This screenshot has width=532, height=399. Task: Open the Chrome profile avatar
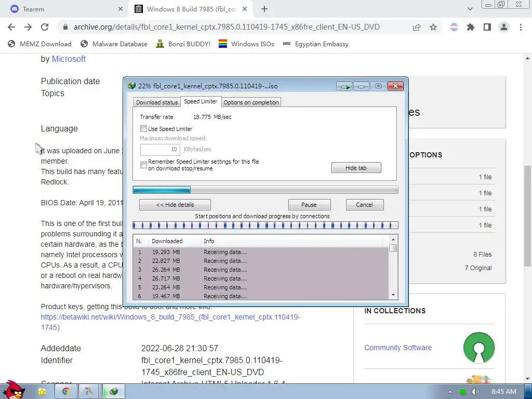click(504, 27)
